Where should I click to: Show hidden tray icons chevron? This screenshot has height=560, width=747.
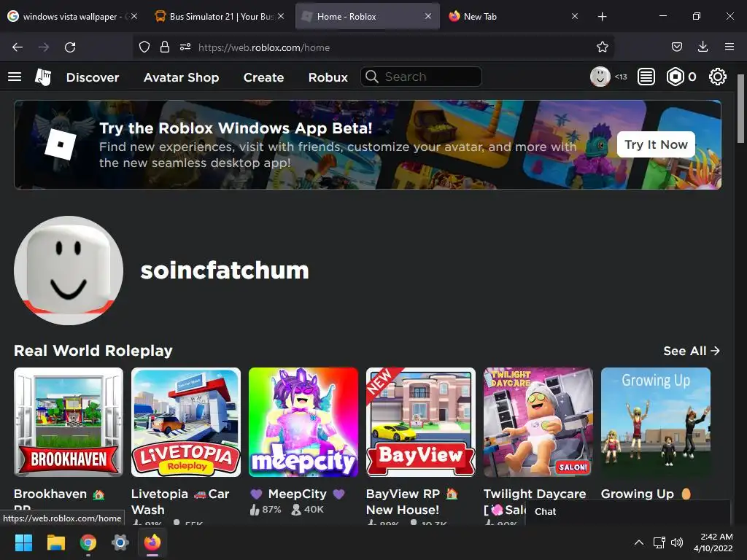[x=639, y=542]
